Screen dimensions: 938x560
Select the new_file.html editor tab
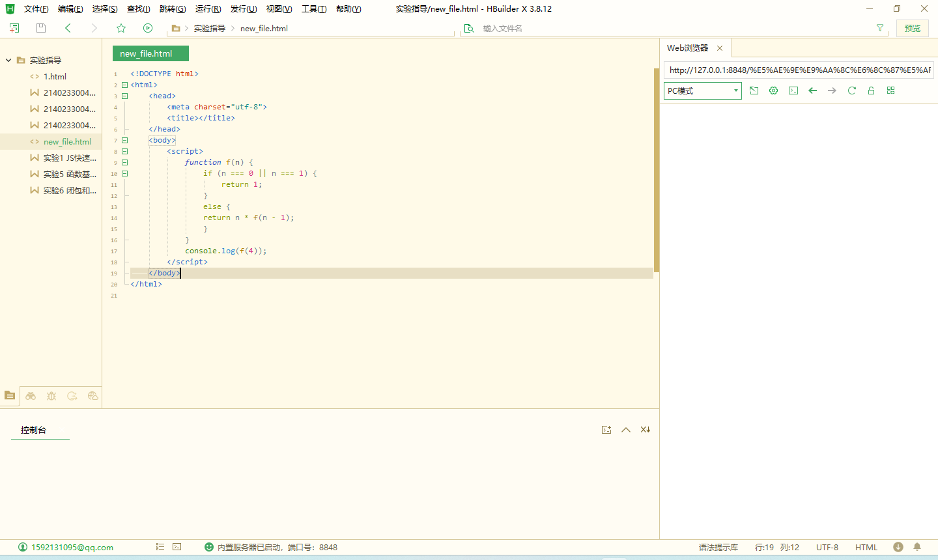(150, 53)
